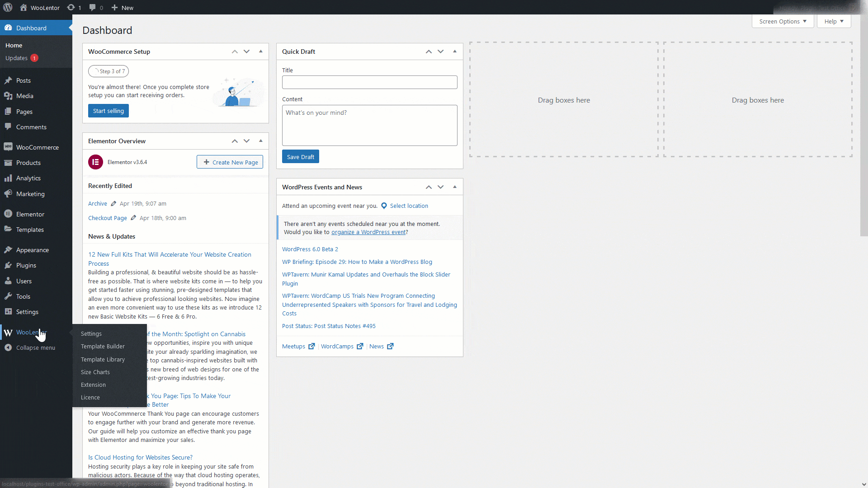Click the What's on your mind content box
Viewport: 868px width, 488px height.
click(x=370, y=125)
